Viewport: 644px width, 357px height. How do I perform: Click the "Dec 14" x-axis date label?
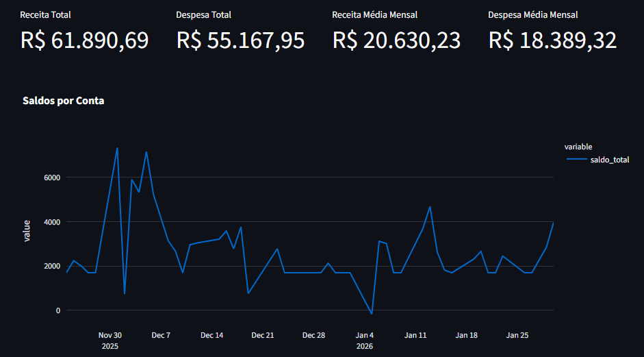(212, 336)
